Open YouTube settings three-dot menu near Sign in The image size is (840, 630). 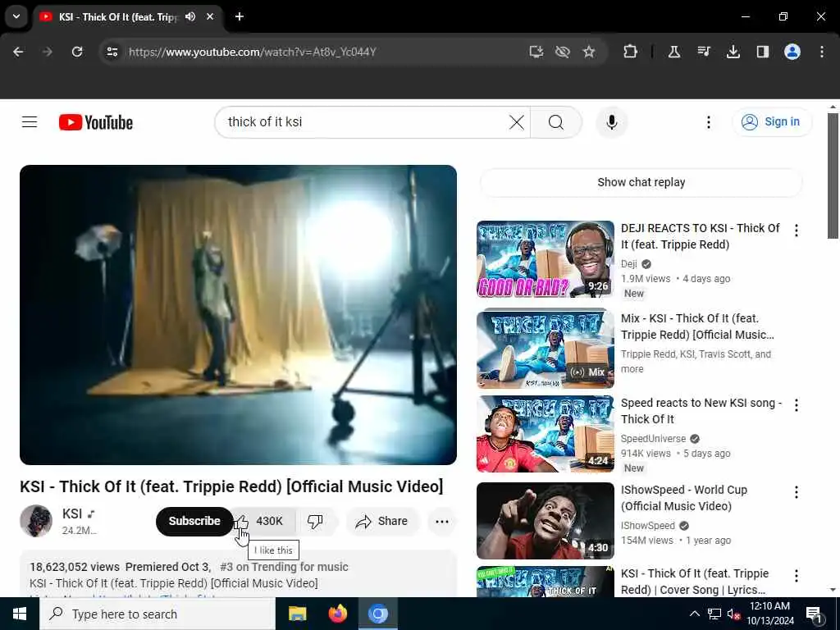pos(708,122)
